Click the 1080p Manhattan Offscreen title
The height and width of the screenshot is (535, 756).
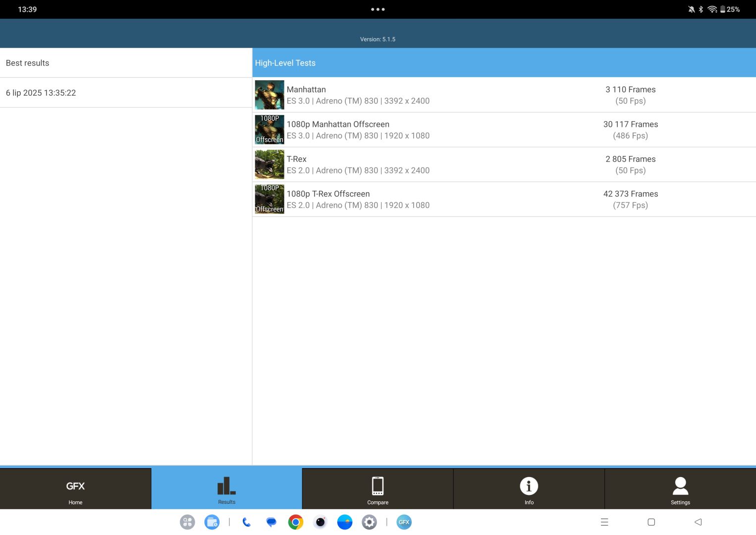338,124
